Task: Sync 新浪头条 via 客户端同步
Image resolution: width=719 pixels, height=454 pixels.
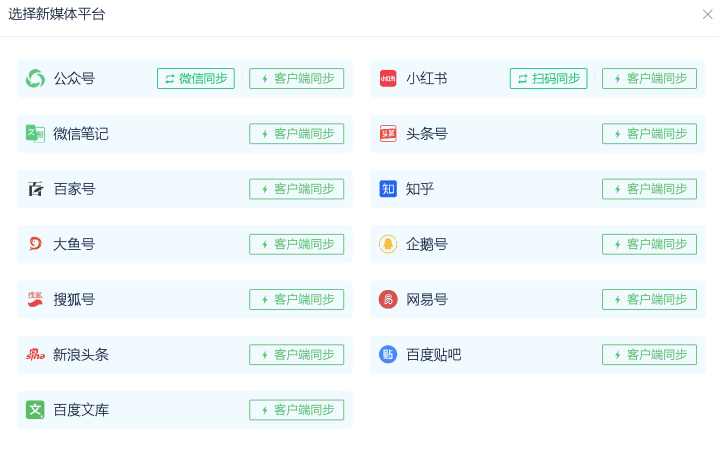Action: pos(296,354)
